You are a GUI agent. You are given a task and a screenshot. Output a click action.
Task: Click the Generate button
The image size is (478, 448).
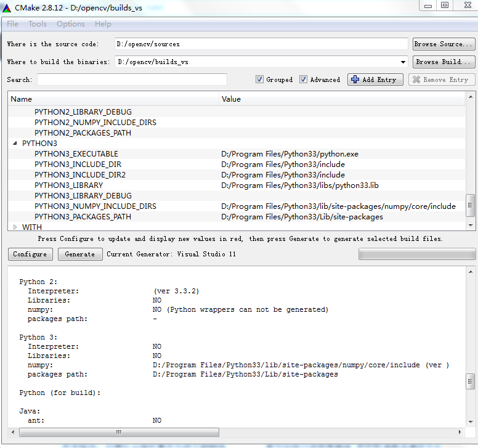click(x=80, y=254)
